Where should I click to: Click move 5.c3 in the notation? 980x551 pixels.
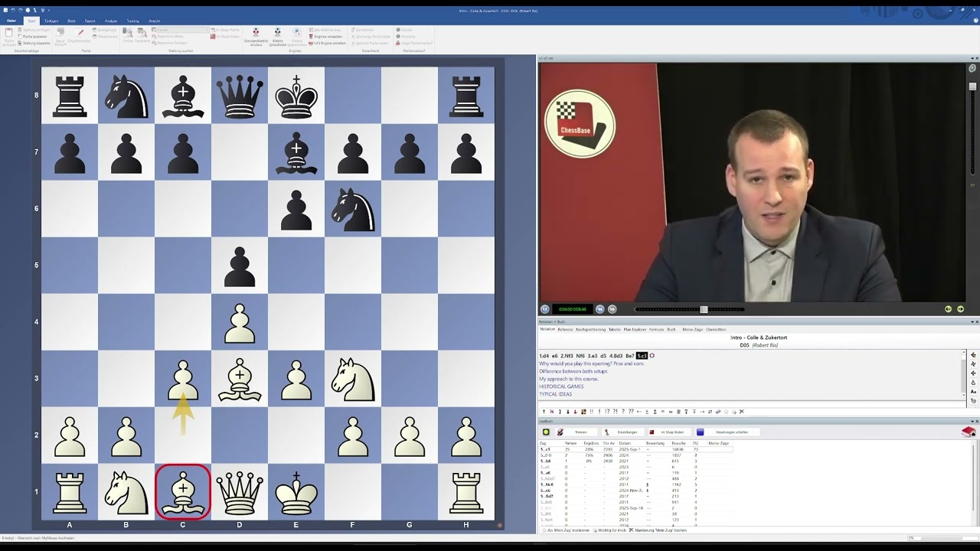point(642,356)
